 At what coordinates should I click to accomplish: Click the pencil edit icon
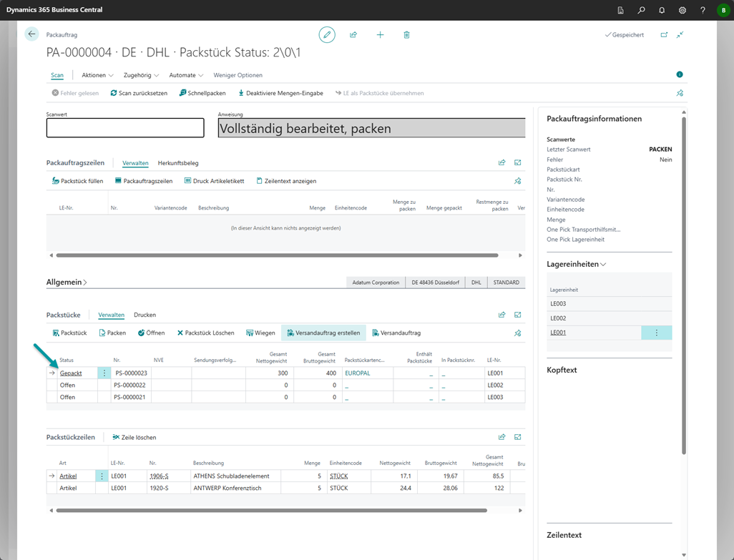[327, 34]
